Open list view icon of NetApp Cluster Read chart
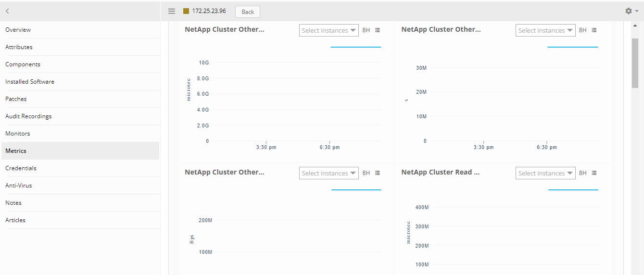Viewport: 644px width, 275px height. click(x=594, y=173)
